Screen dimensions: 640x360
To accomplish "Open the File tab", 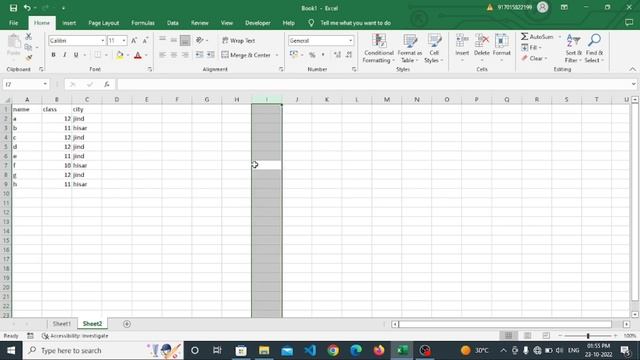I will click(x=13, y=23).
